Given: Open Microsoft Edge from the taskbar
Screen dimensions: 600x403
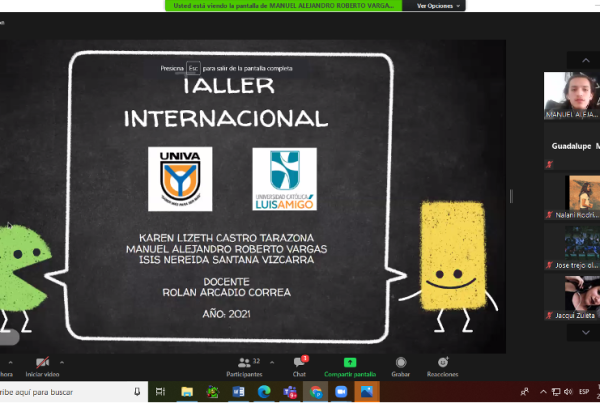Looking at the screenshot, I should click(x=264, y=392).
